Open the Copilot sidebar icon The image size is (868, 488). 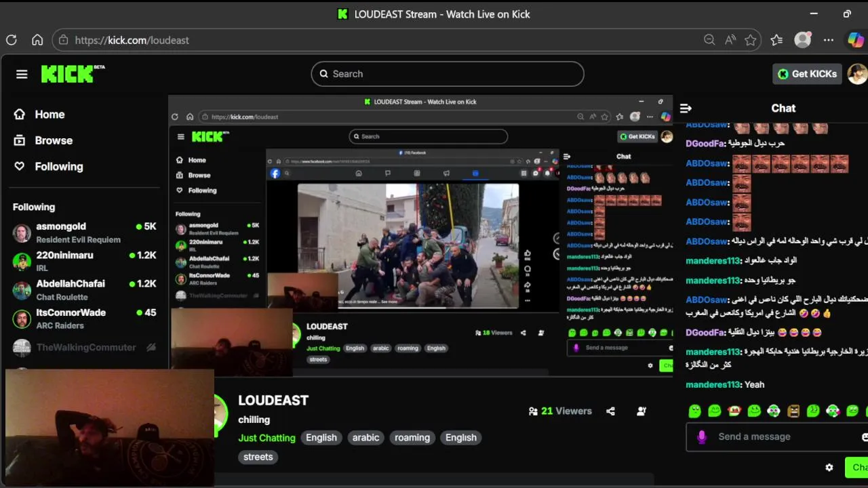click(x=856, y=40)
